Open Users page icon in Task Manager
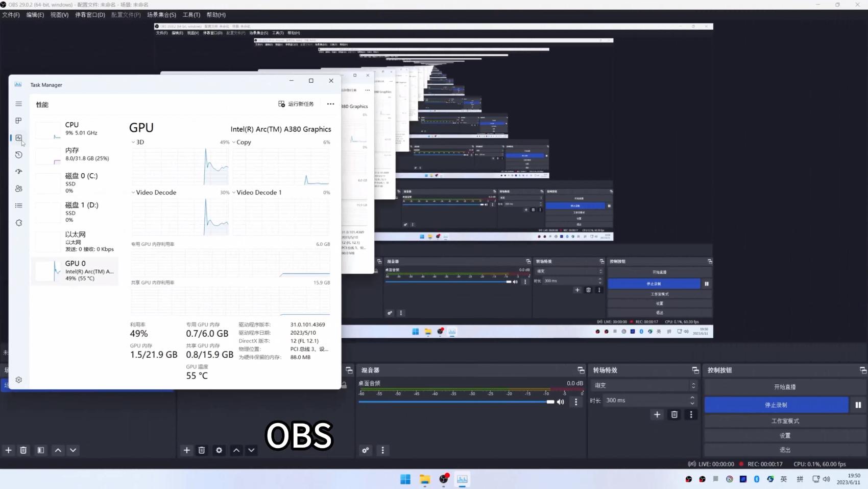868x489 pixels. [x=19, y=189]
